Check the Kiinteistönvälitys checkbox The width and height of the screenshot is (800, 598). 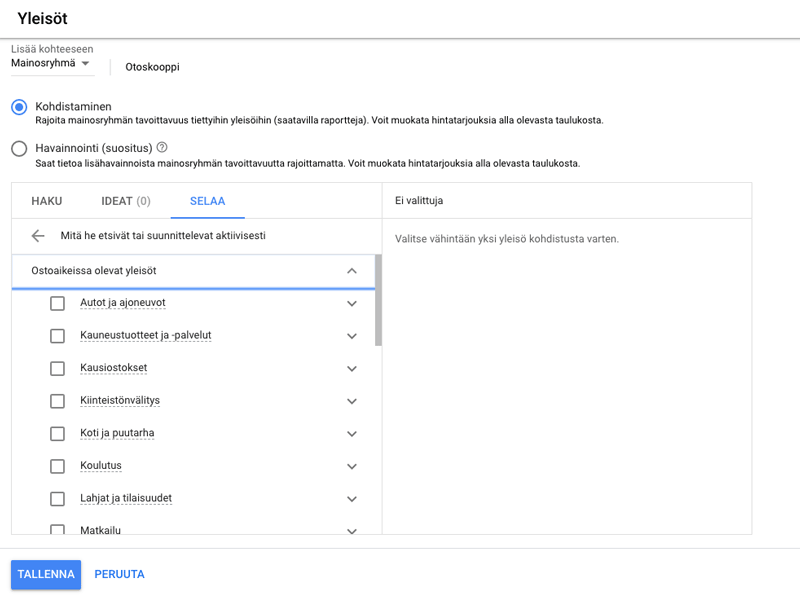click(57, 401)
